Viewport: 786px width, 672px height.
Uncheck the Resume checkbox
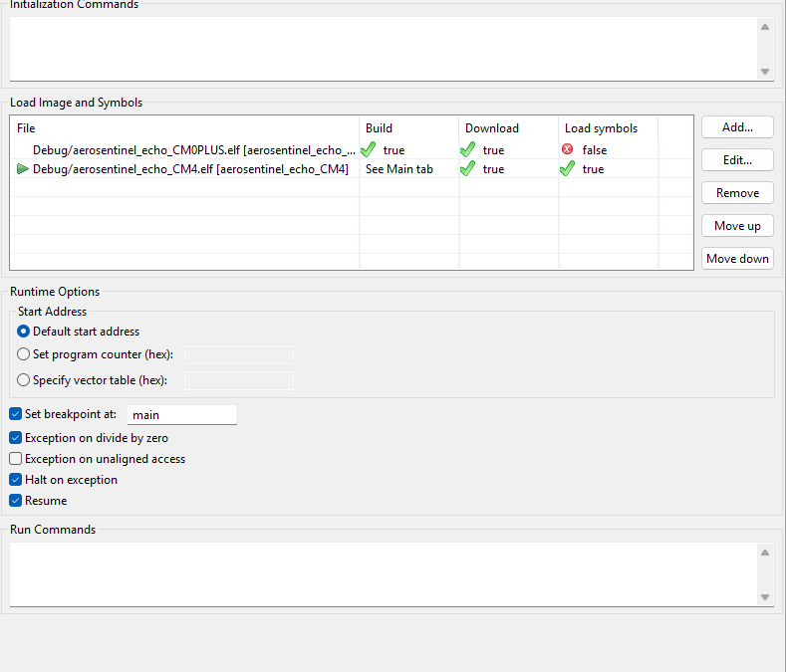pyautogui.click(x=16, y=501)
